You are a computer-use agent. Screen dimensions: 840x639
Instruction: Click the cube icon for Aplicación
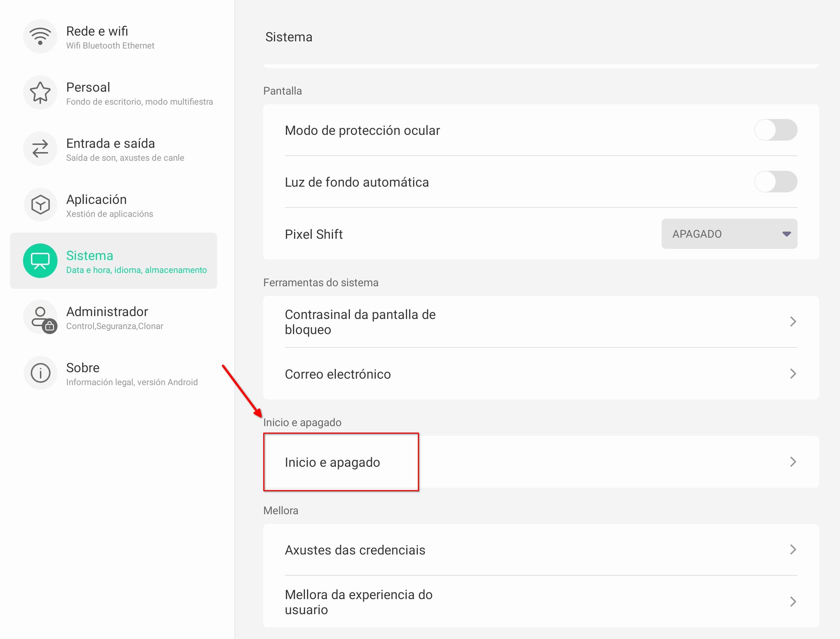(40, 205)
